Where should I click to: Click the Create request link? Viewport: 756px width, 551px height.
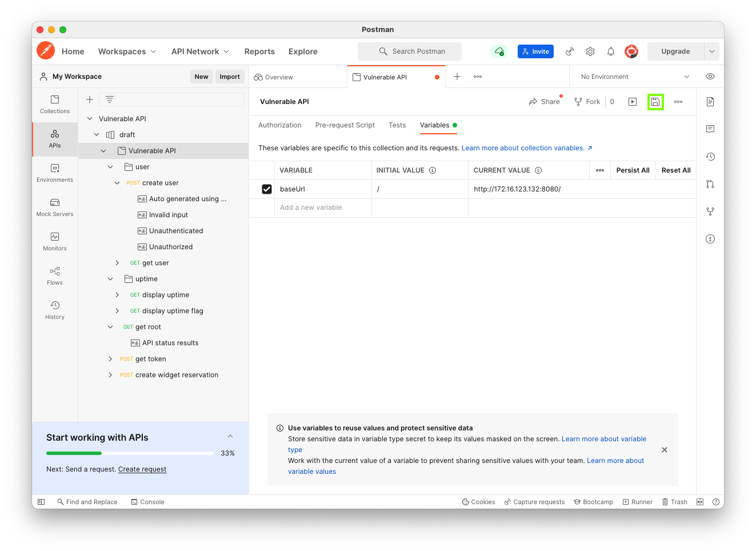click(142, 469)
